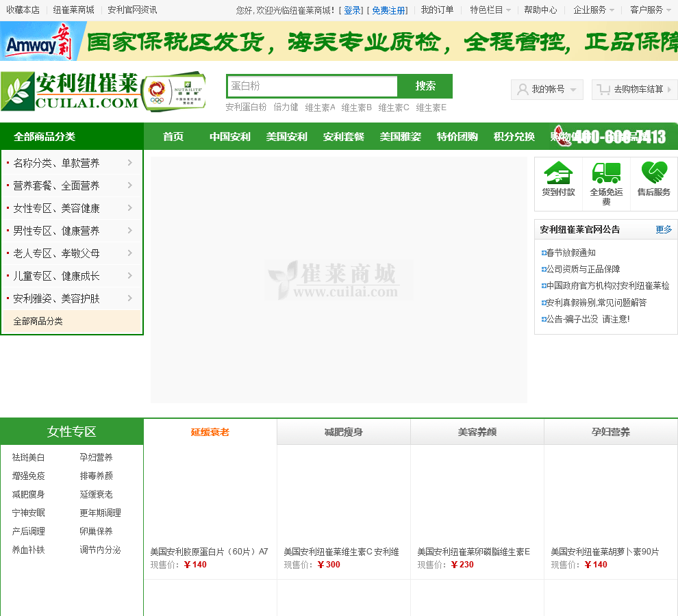This screenshot has width=678, height=616.
Task: Click the shopping cart icon near 去购物车结算
Action: click(603, 90)
